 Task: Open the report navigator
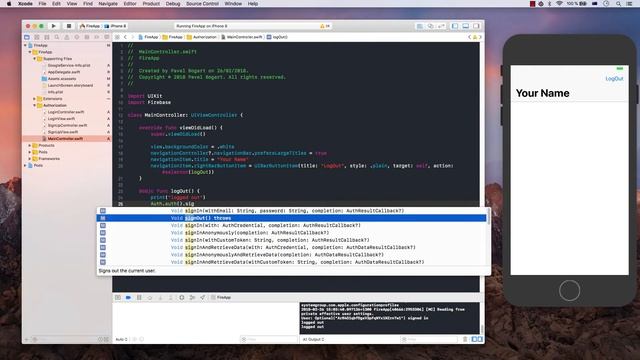[x=107, y=37]
